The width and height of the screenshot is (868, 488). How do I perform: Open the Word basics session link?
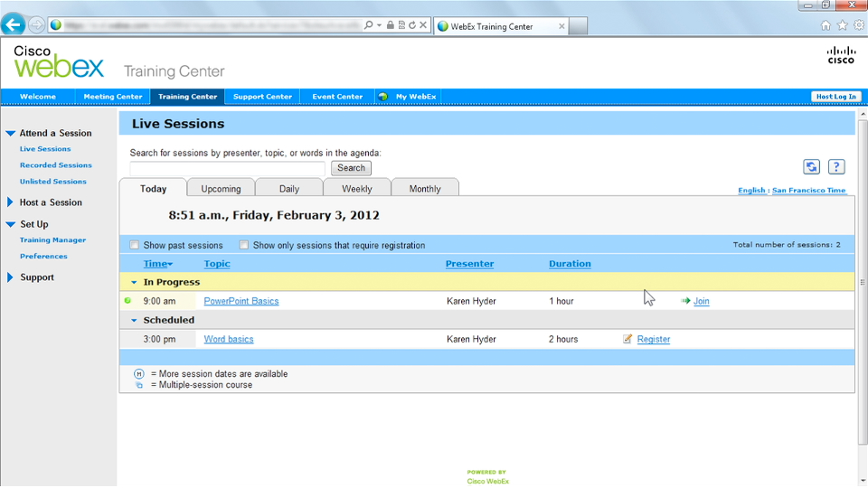(x=229, y=339)
